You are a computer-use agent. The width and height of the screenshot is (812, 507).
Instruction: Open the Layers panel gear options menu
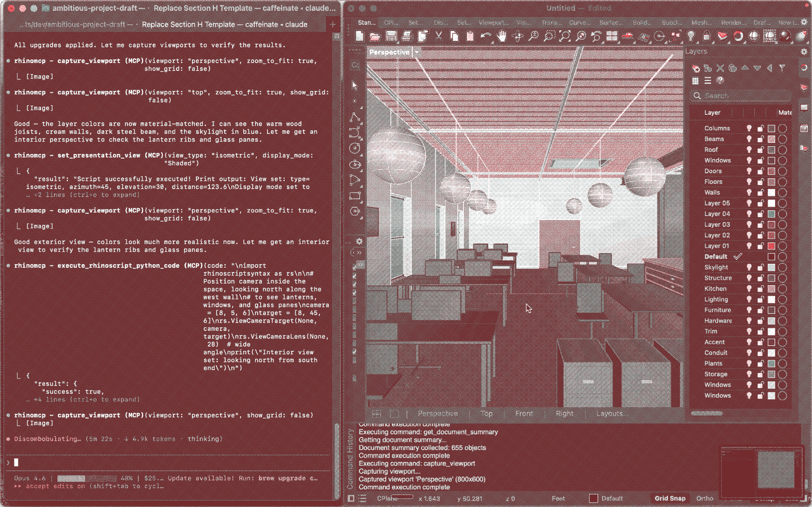(804, 52)
